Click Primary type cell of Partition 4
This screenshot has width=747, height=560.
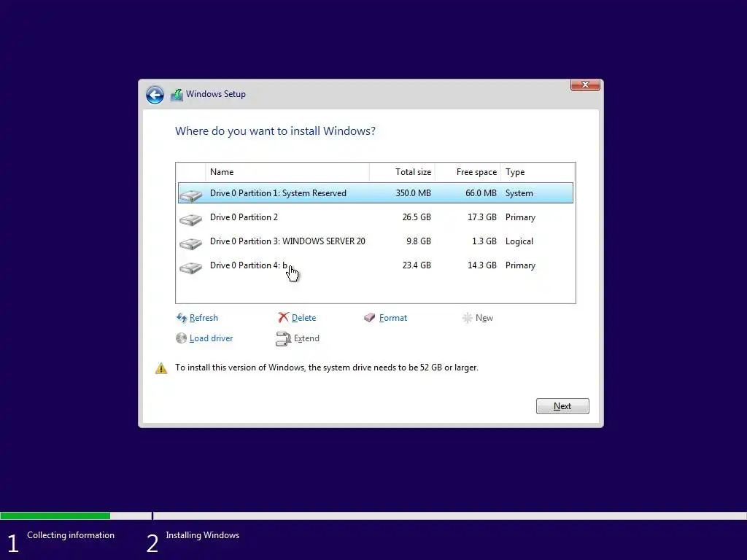pyautogui.click(x=520, y=265)
